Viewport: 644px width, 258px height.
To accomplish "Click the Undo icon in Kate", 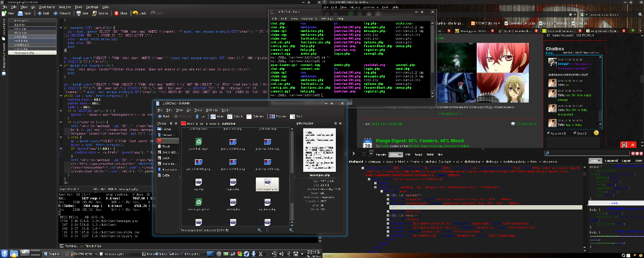I will (135, 13).
